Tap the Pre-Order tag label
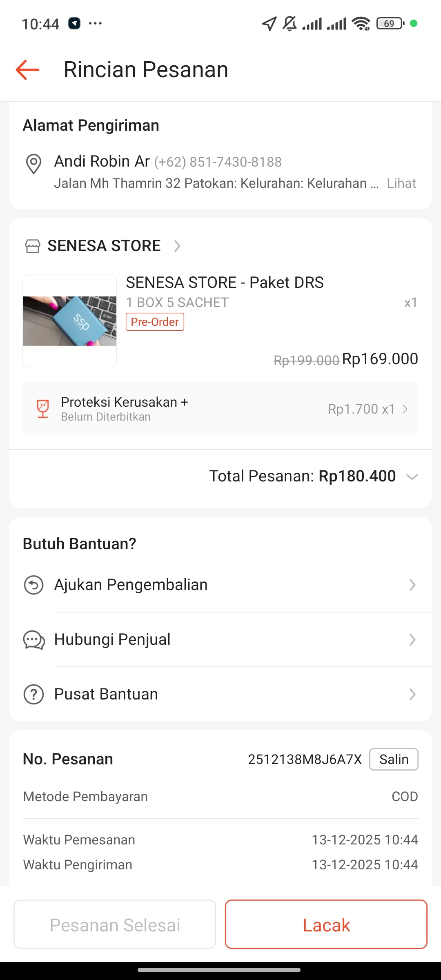 [x=155, y=322]
